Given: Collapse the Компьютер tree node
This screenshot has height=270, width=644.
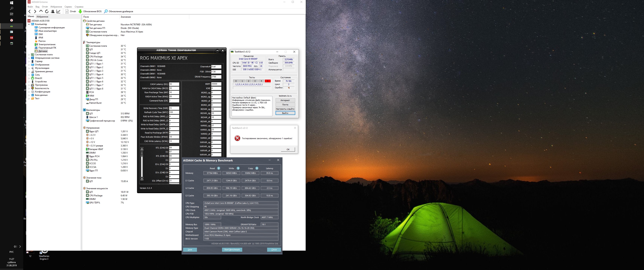Looking at the screenshot, I should [x=29, y=24].
